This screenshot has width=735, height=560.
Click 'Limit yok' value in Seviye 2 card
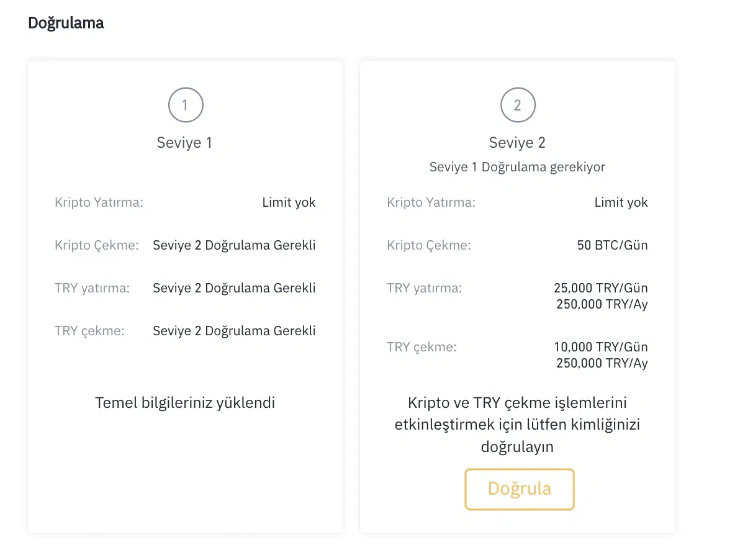click(x=621, y=202)
